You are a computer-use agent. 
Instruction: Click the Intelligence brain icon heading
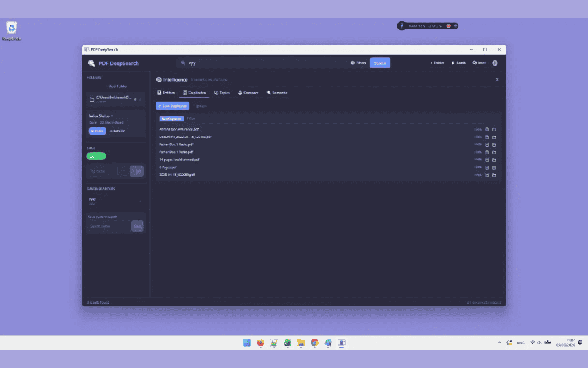click(x=158, y=79)
